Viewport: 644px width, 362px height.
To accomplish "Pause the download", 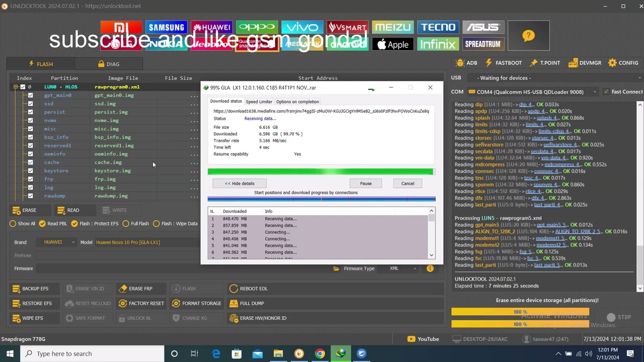I will click(x=366, y=184).
